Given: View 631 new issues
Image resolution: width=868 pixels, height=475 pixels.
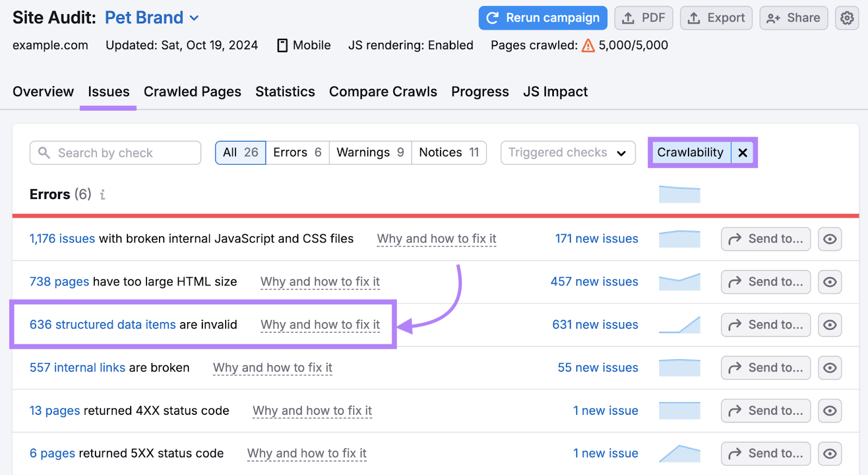Looking at the screenshot, I should click(x=595, y=325).
